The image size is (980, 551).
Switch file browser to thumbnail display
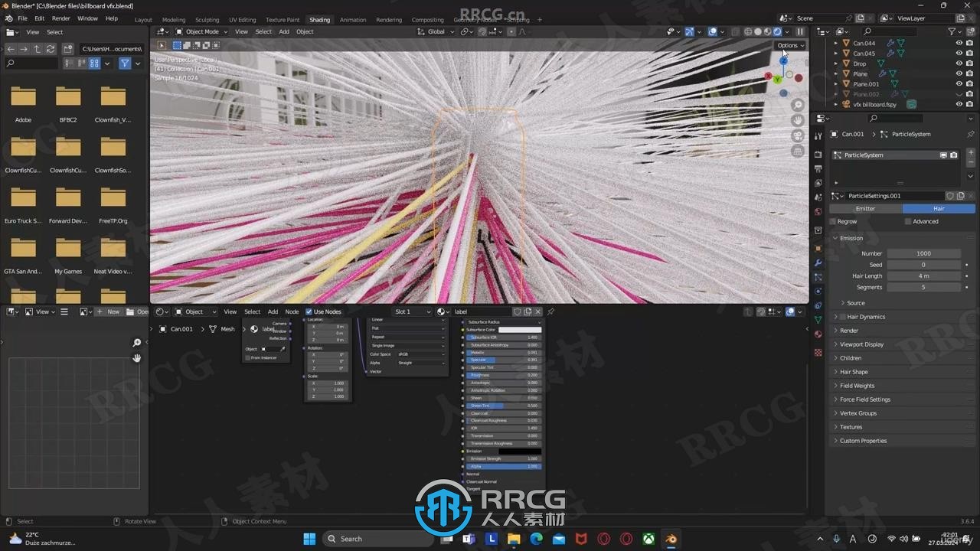95,64
